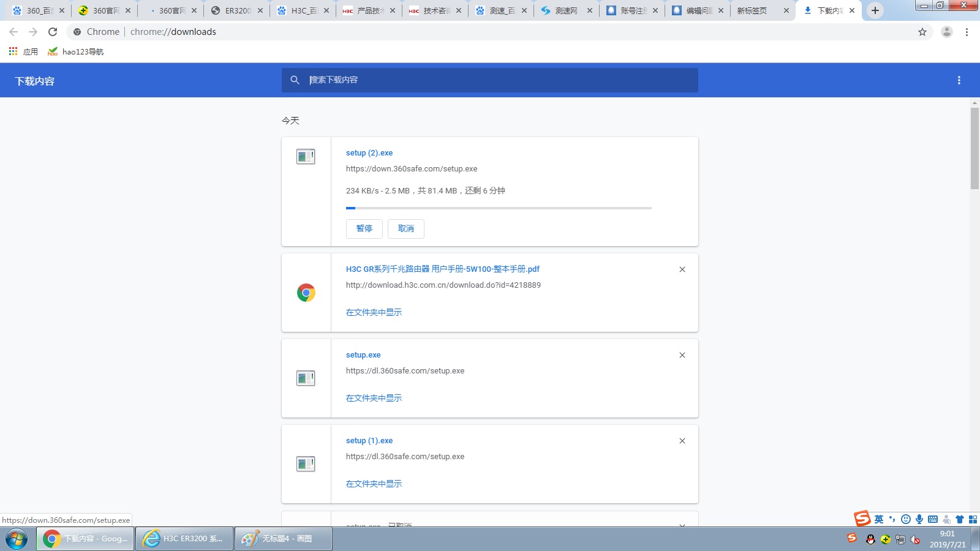The image size is (980, 551).
Task: Open the Chrome profile avatar
Action: point(947,32)
